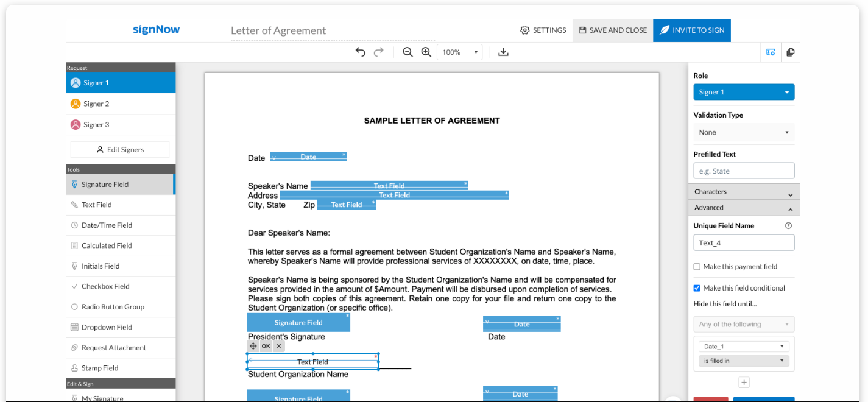Open the field settings panel icon
The image size is (868, 402).
click(771, 52)
